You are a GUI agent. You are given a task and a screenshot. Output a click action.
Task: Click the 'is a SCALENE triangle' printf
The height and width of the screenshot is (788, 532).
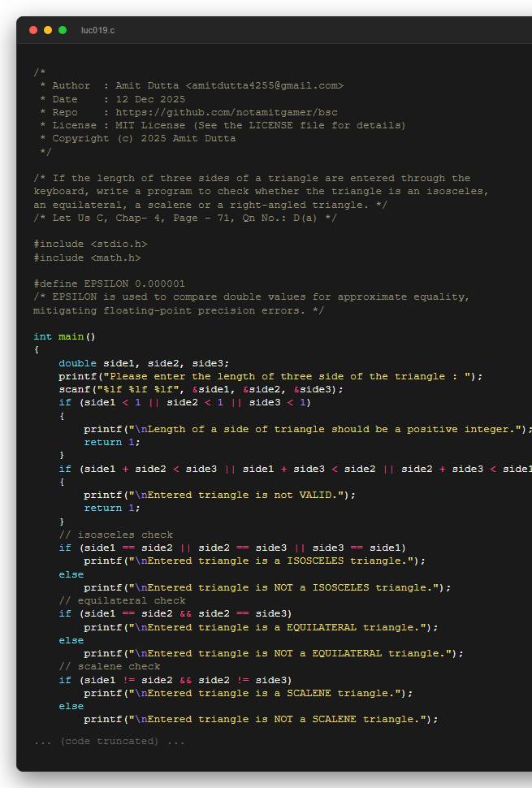249,692
